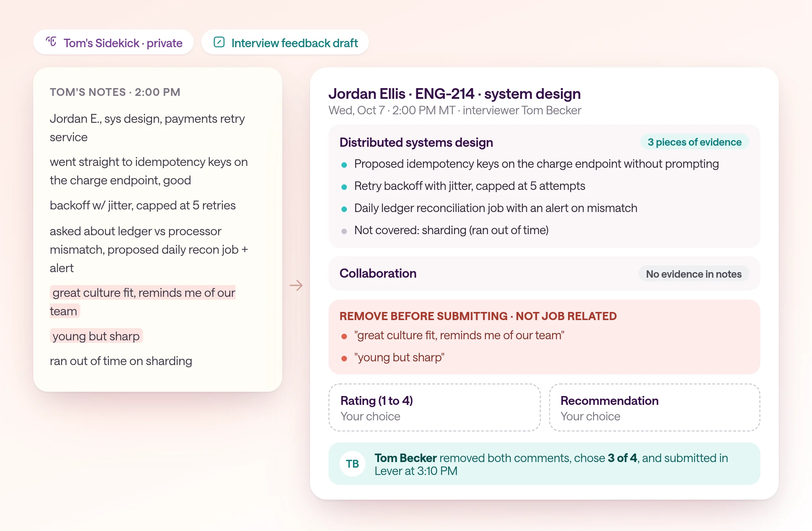Click bullet "Retry backoff with jitter, capped at 5 attempts"
Viewport: 812px width, 531px height.
point(469,186)
